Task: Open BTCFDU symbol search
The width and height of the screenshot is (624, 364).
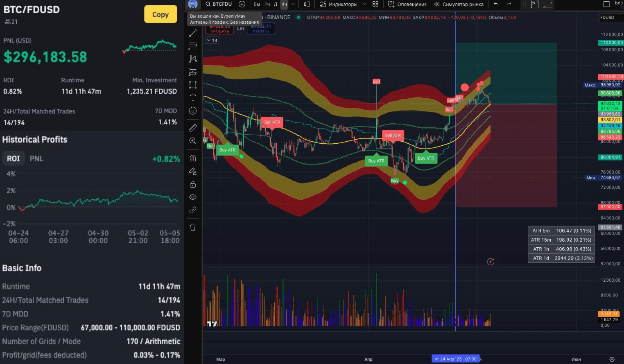Action: click(219, 4)
